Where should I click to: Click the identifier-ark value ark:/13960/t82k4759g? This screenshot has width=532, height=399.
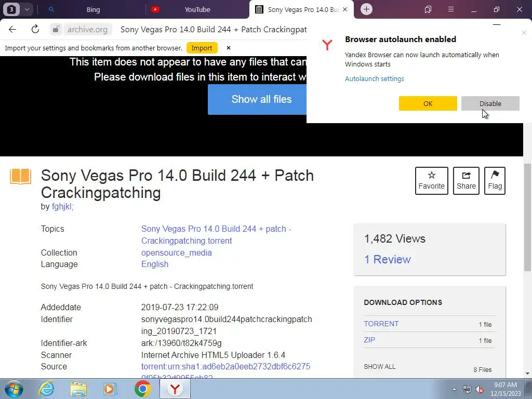181,343
